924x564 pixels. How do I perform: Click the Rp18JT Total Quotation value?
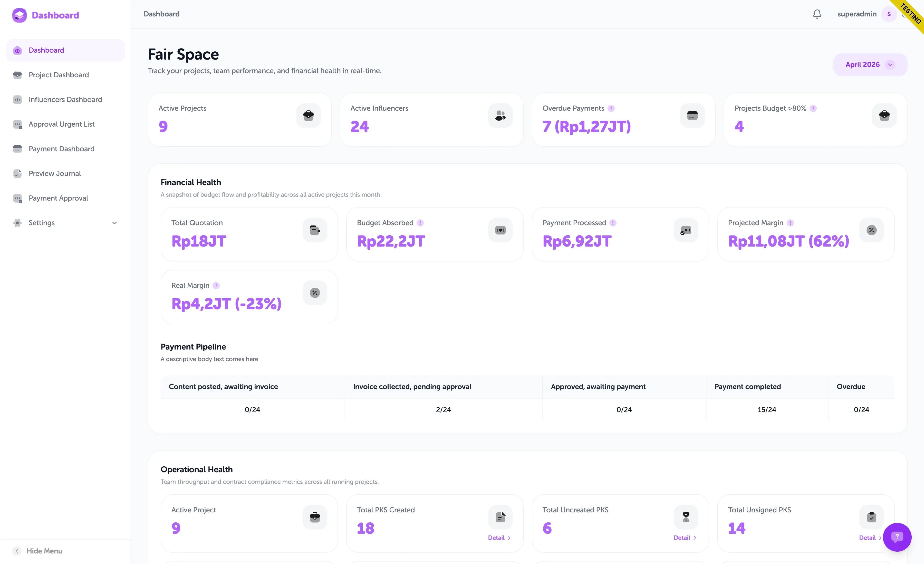coord(199,241)
